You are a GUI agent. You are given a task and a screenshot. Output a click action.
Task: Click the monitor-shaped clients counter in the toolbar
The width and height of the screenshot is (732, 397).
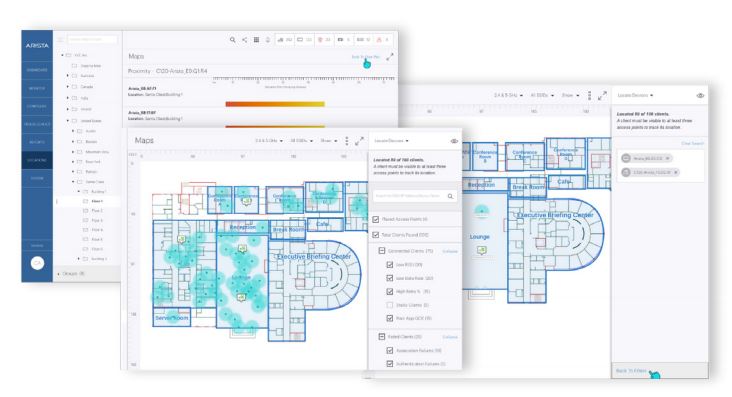click(304, 40)
